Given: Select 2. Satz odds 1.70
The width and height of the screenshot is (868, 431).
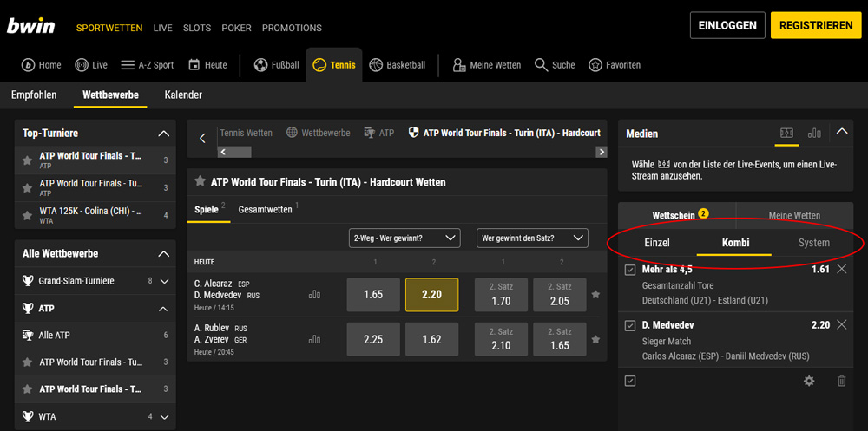Looking at the screenshot, I should pos(501,295).
